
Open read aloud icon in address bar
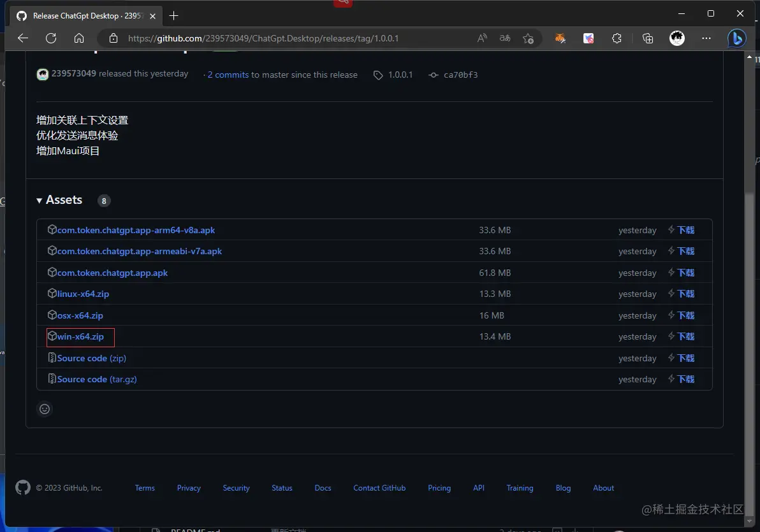482,38
